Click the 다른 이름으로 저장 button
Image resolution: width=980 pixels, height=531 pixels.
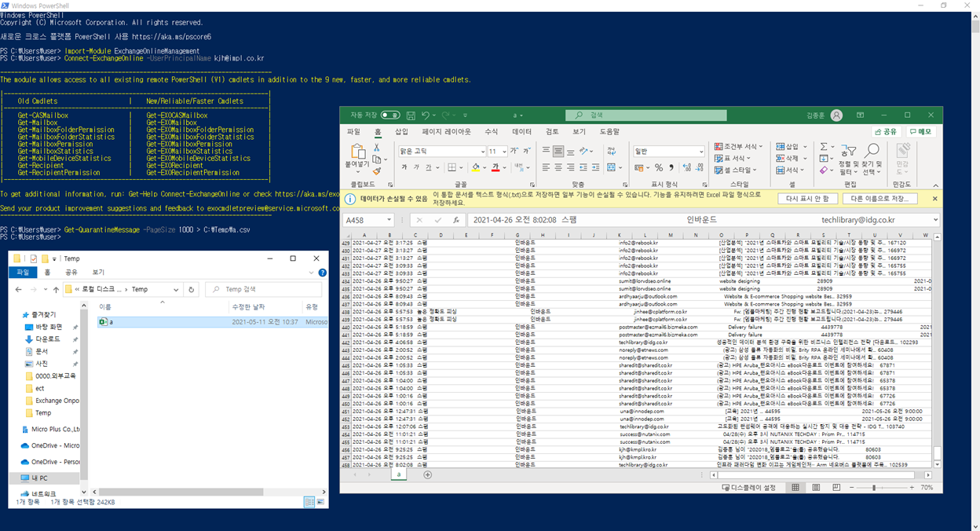[x=879, y=199]
